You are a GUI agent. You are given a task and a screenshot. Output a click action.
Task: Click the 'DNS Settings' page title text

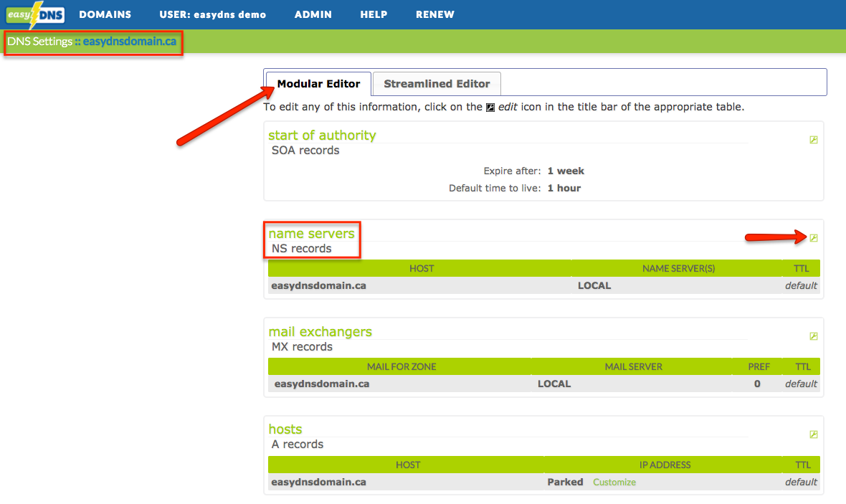(x=39, y=42)
